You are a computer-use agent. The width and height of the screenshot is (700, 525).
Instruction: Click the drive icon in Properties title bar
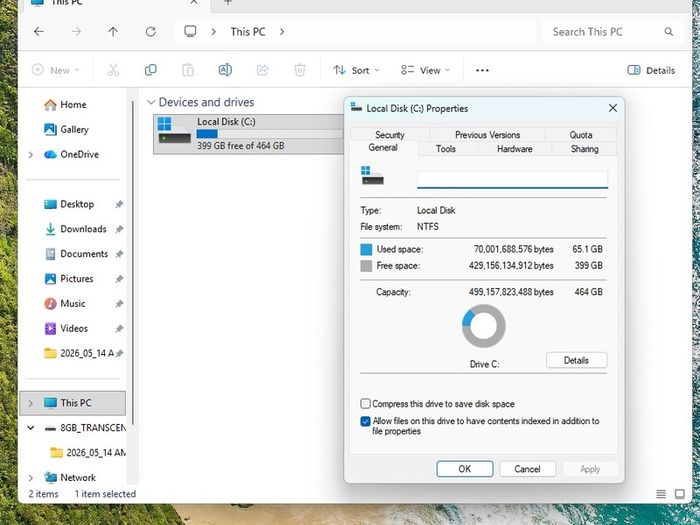click(x=356, y=106)
